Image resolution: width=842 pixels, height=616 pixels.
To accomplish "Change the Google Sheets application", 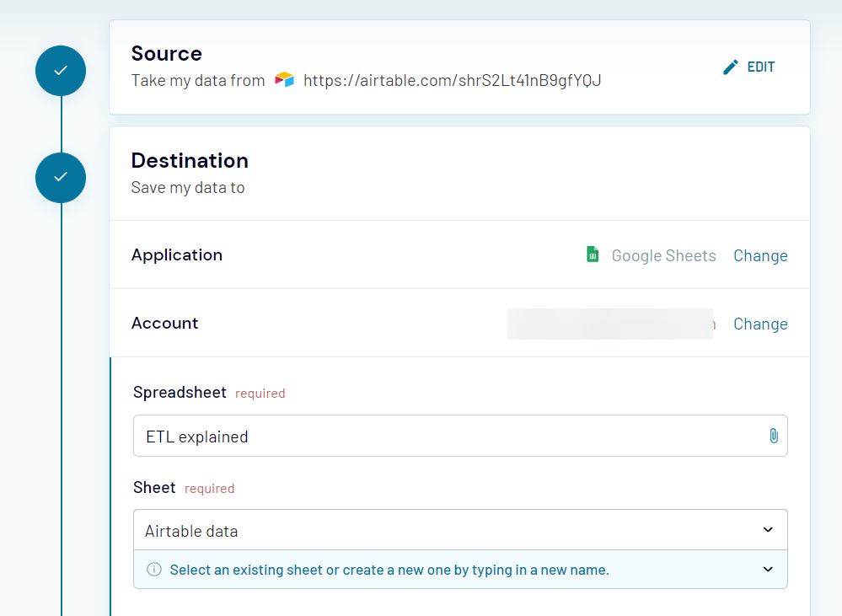I will pos(760,256).
